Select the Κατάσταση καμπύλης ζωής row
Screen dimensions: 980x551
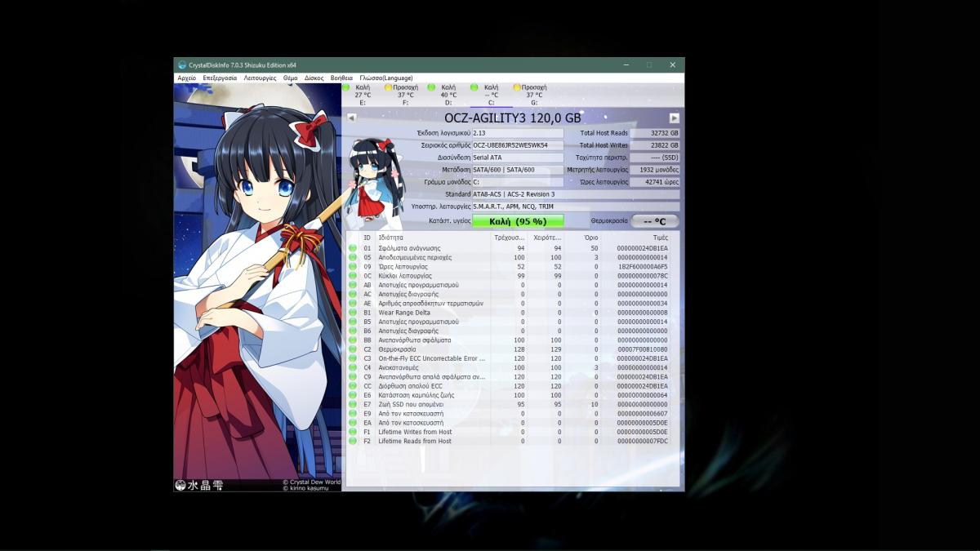coord(512,395)
